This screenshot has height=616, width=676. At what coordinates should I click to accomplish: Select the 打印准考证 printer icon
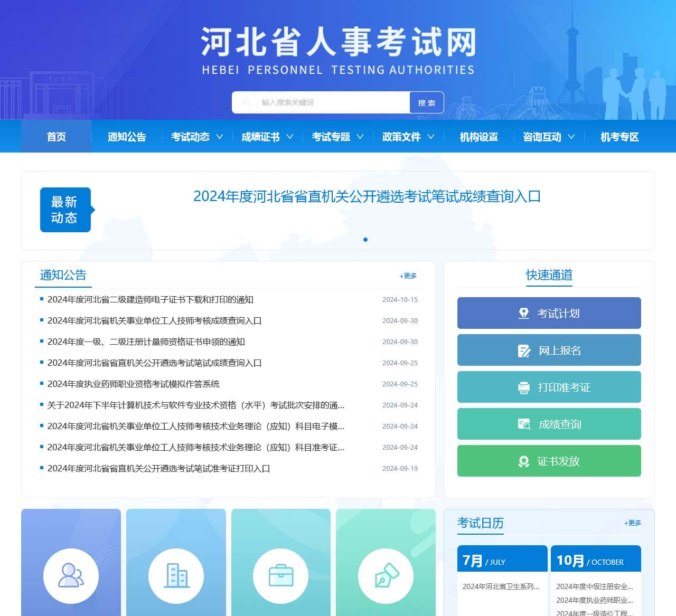click(x=524, y=387)
